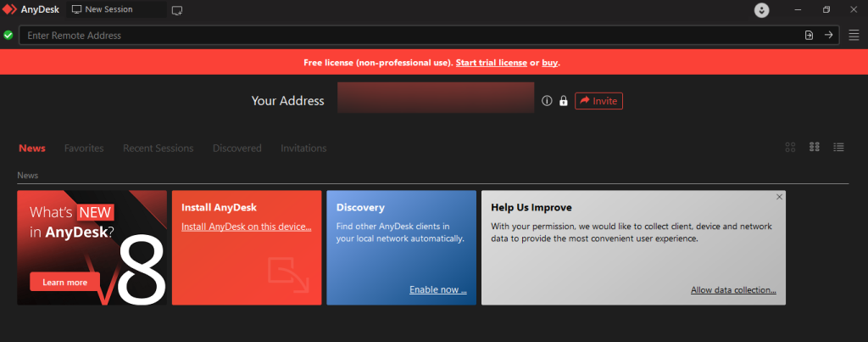
Task: Select the News tab
Action: (x=32, y=148)
